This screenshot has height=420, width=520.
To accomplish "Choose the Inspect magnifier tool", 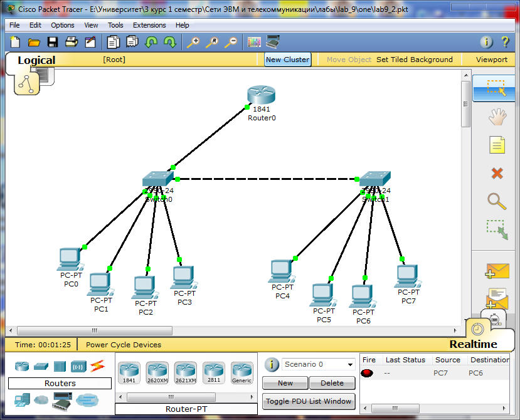I will click(x=497, y=201).
